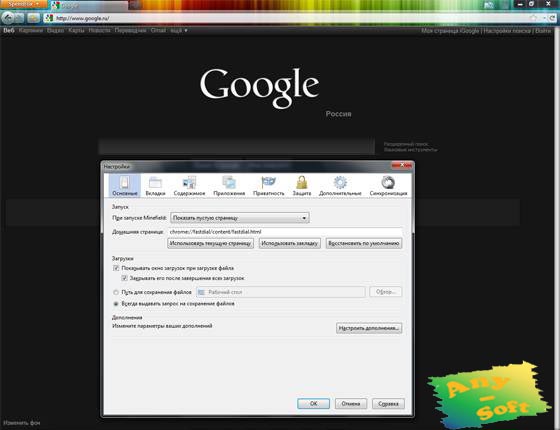Click the Изменить фон link
Viewport: 560px width, 430px height.
pyautogui.click(x=22, y=423)
